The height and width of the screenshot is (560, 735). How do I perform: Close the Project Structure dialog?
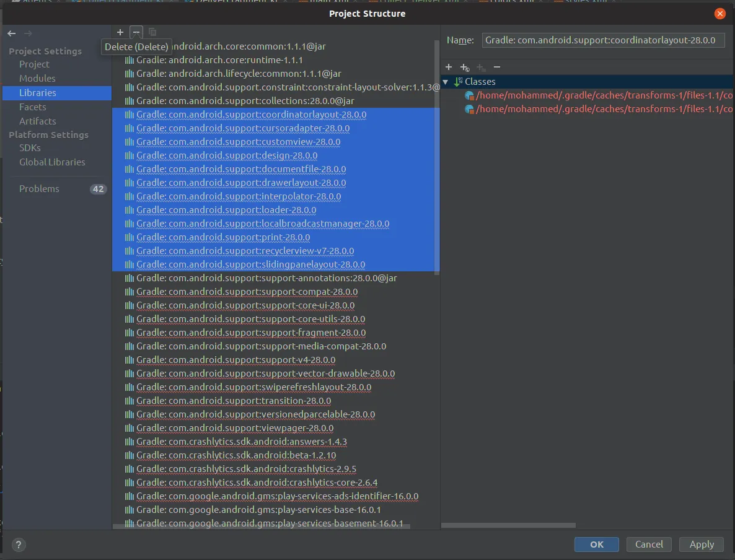720,14
